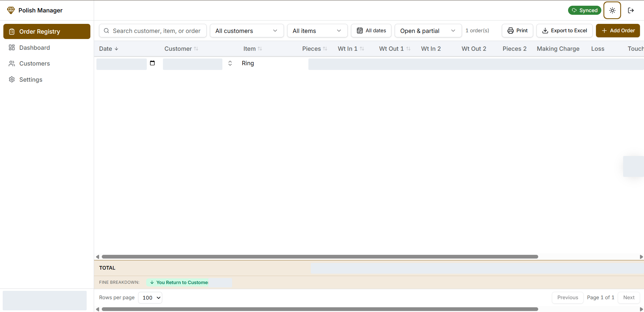Image resolution: width=644 pixels, height=312 pixels.
Task: Sort by Wt In 1 column
Action: click(x=351, y=49)
